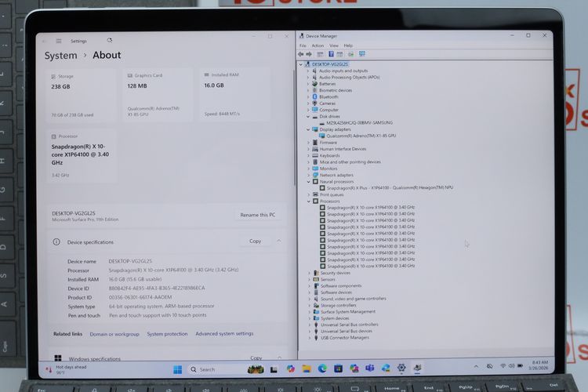This screenshot has height=392, width=588.
Task: Copy the device specifications
Action: (255, 241)
